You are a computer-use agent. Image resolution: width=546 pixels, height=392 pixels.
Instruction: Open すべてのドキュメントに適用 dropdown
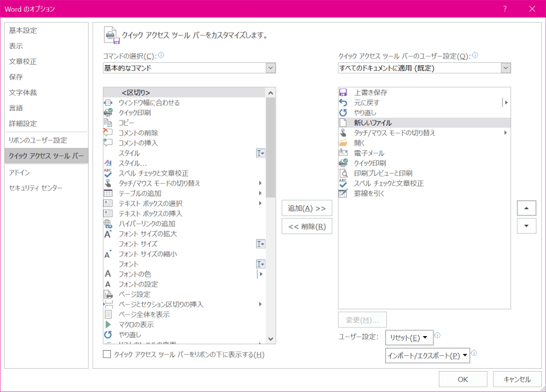506,68
